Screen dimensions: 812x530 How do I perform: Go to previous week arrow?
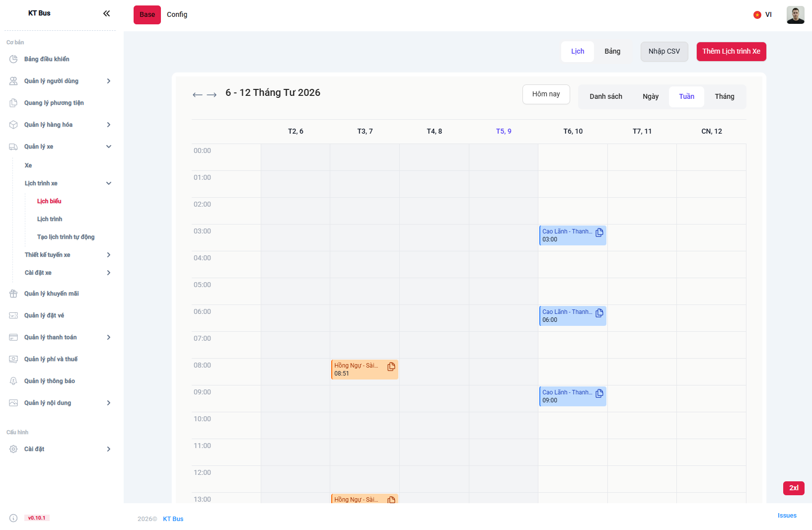click(x=197, y=95)
